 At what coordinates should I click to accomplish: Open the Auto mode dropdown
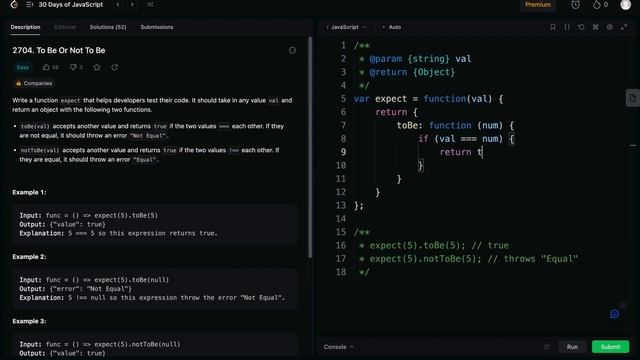pos(392,27)
